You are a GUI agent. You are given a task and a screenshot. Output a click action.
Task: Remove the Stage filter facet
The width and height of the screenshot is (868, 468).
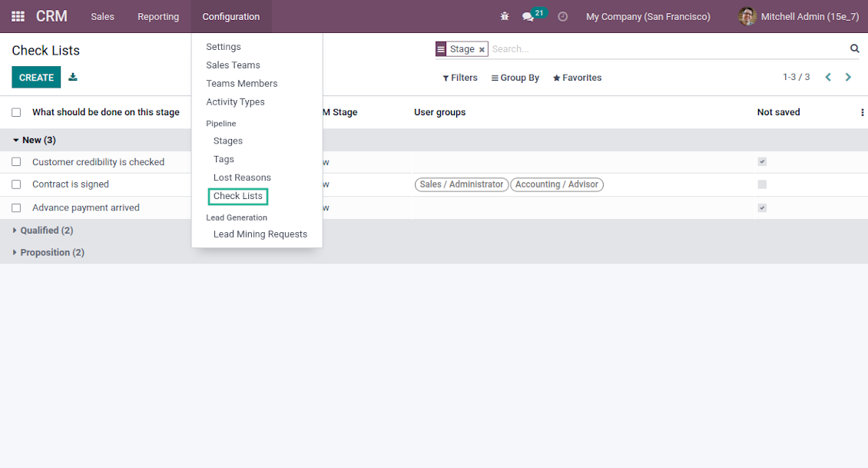(x=482, y=49)
